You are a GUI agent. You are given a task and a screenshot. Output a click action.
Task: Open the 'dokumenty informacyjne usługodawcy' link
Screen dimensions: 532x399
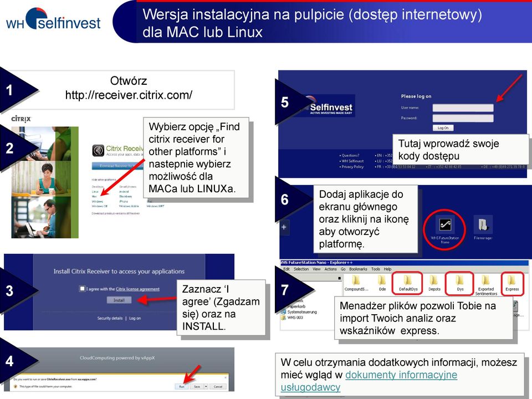pyautogui.click(x=369, y=381)
